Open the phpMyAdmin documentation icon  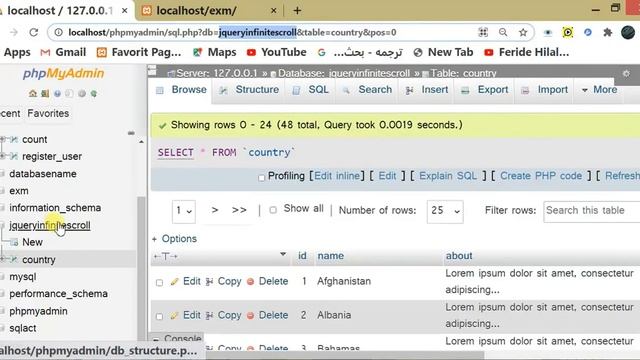tap(57, 93)
